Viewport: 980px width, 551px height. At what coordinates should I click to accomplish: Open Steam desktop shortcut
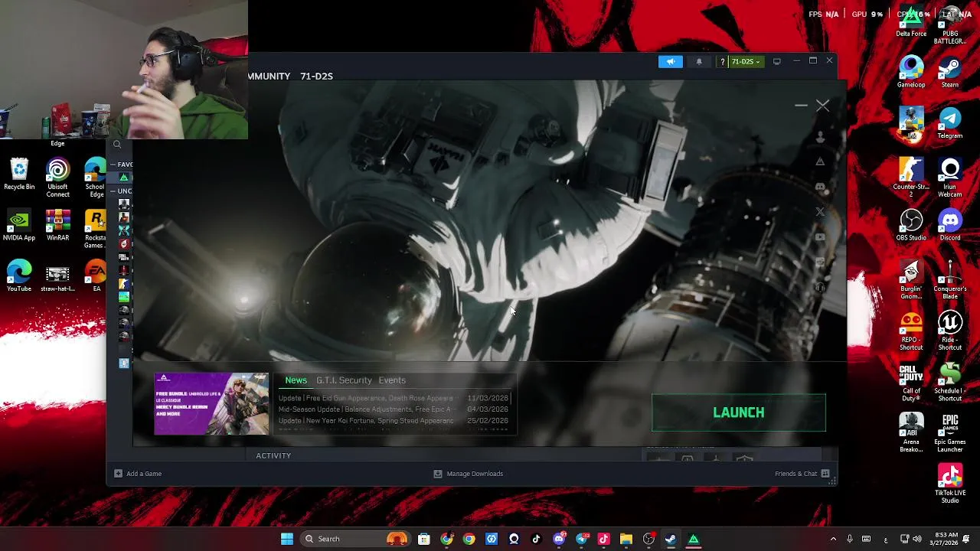point(949,72)
